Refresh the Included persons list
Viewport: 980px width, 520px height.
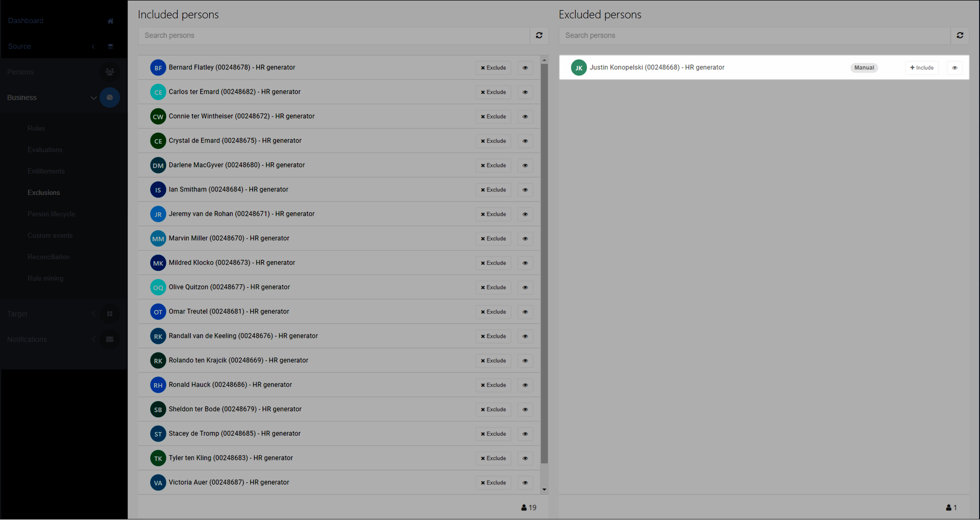tap(539, 35)
